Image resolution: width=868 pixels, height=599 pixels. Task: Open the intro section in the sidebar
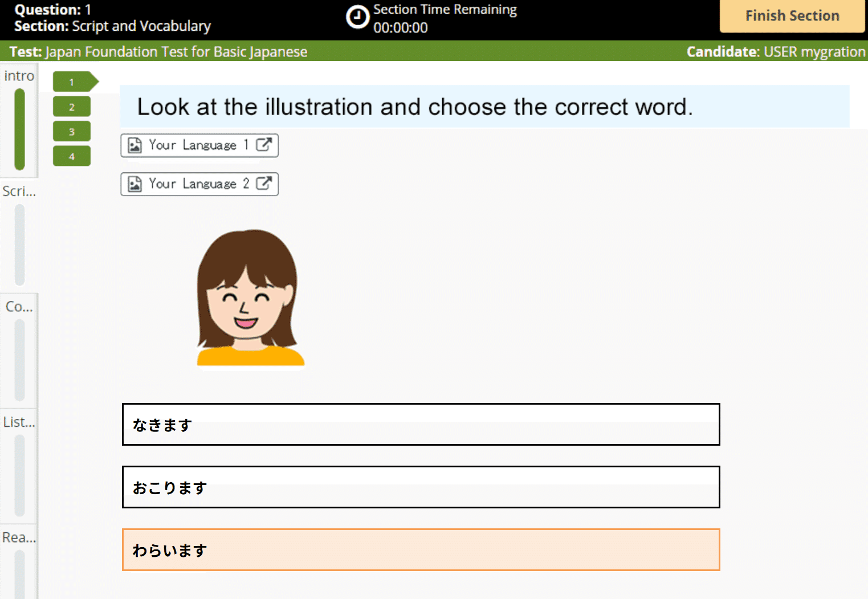(19, 76)
